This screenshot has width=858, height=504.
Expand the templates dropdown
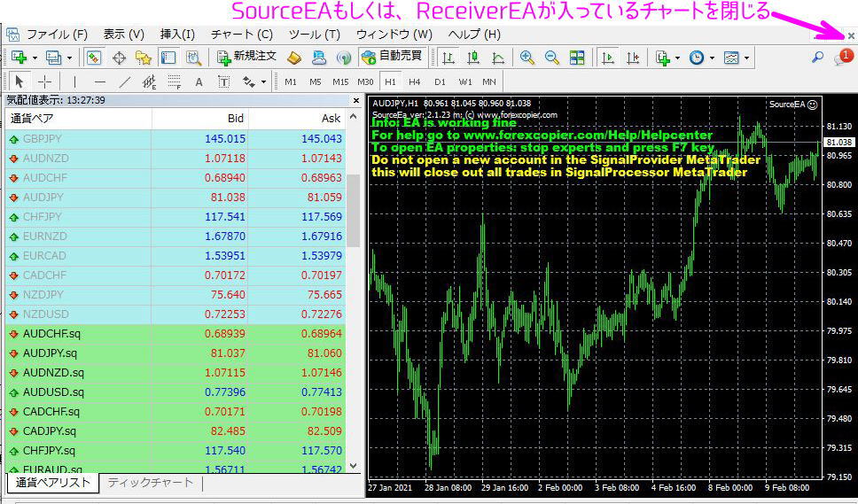746,58
